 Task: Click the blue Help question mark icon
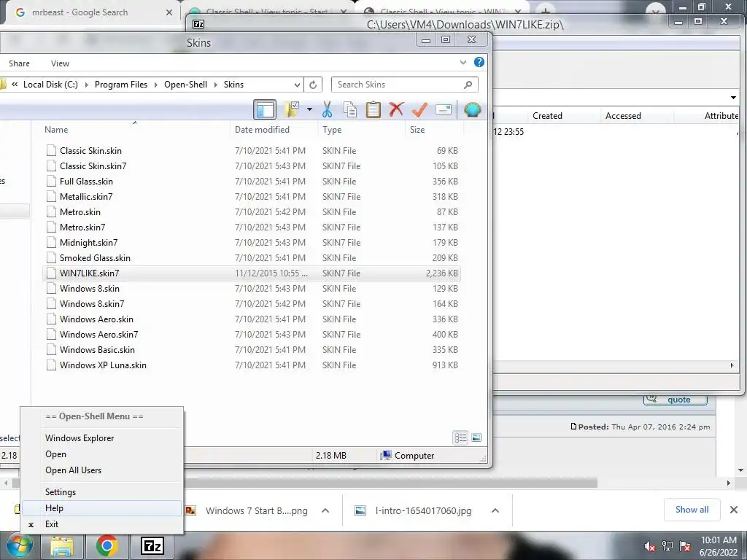coord(479,63)
